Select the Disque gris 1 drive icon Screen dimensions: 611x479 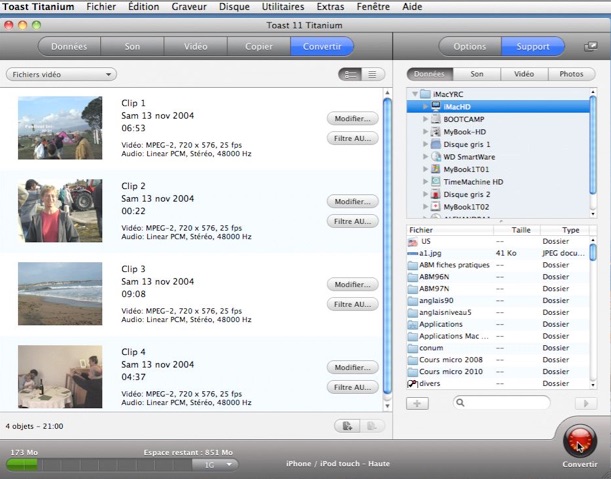436,144
